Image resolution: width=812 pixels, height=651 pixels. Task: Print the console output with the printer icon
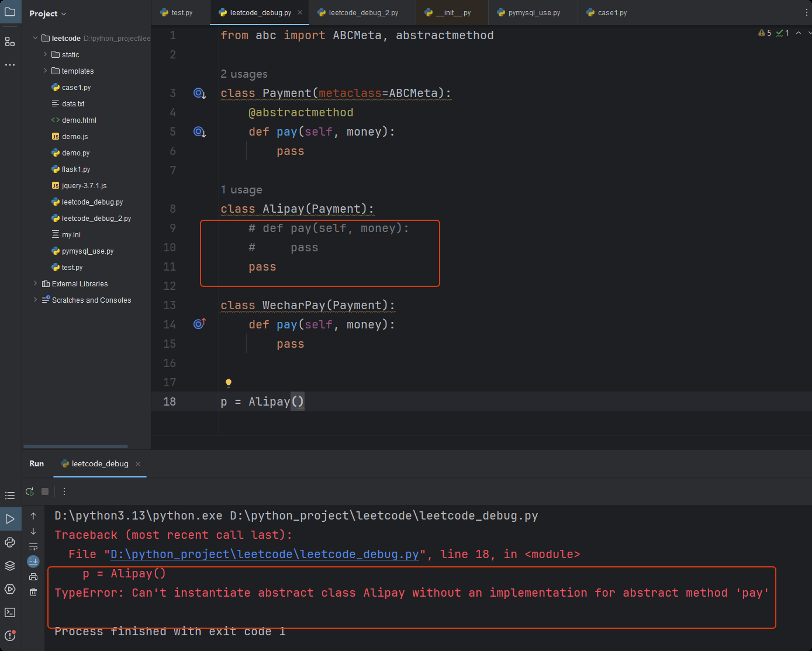click(x=33, y=577)
